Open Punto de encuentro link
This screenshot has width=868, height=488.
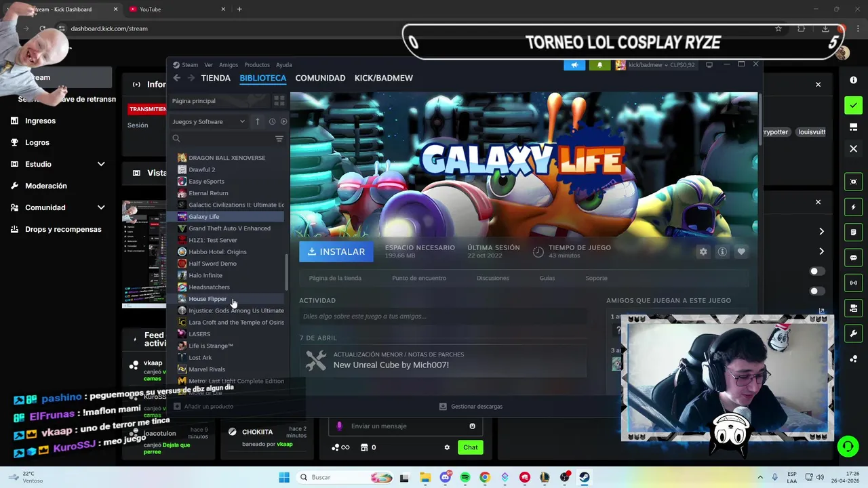(419, 278)
